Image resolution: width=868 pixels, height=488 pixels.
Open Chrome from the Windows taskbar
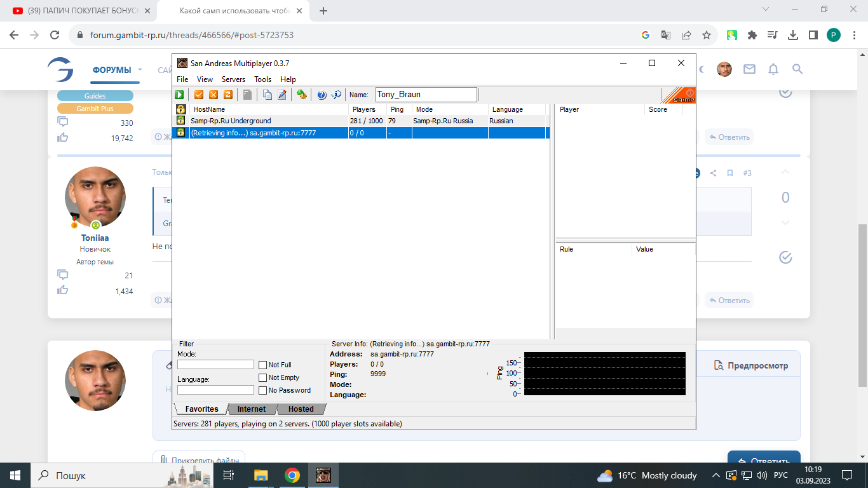coord(292,475)
